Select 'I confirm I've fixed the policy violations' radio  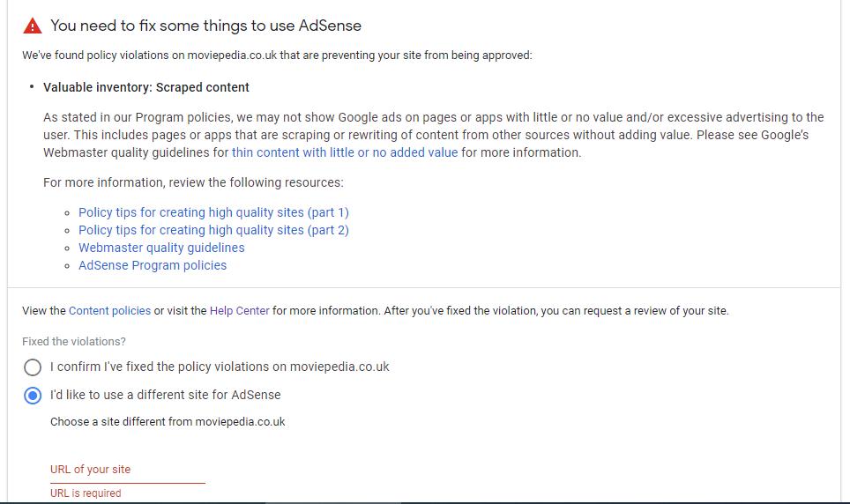click(x=33, y=367)
